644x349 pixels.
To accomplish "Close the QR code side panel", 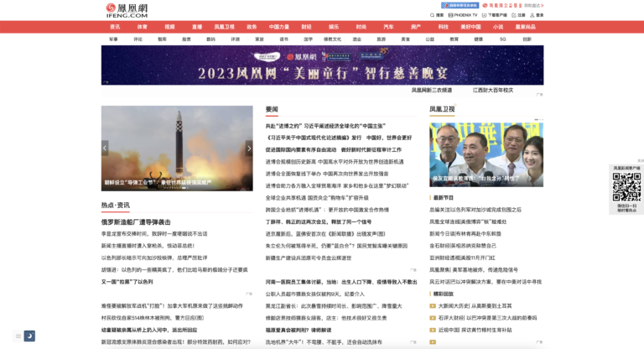I will (x=640, y=161).
